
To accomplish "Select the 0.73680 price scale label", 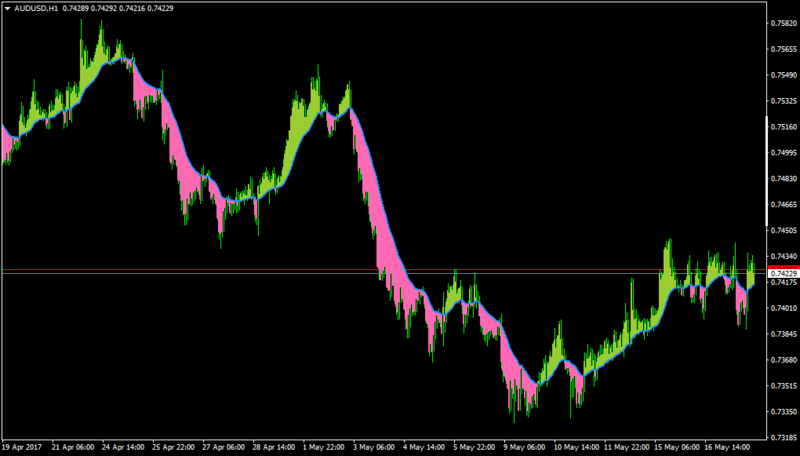I will [784, 360].
